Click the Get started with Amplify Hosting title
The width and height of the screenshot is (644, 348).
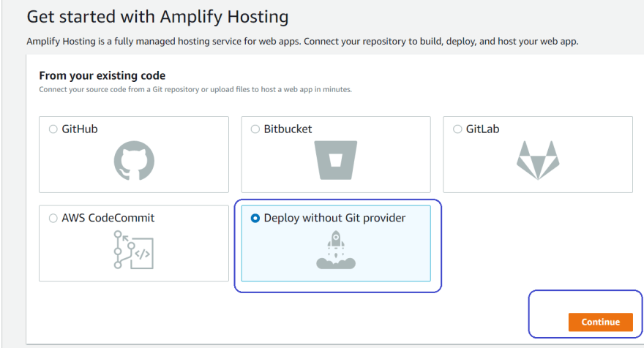[158, 18]
